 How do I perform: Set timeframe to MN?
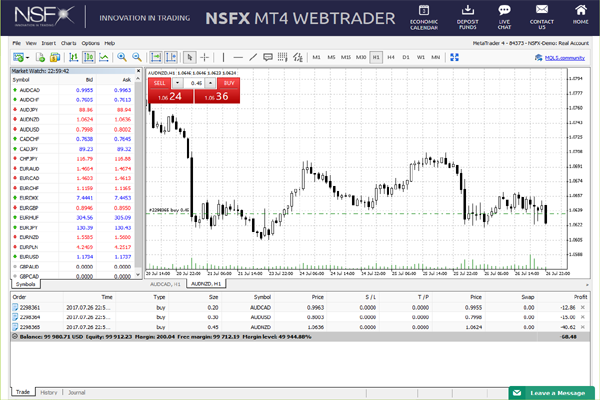coord(435,57)
